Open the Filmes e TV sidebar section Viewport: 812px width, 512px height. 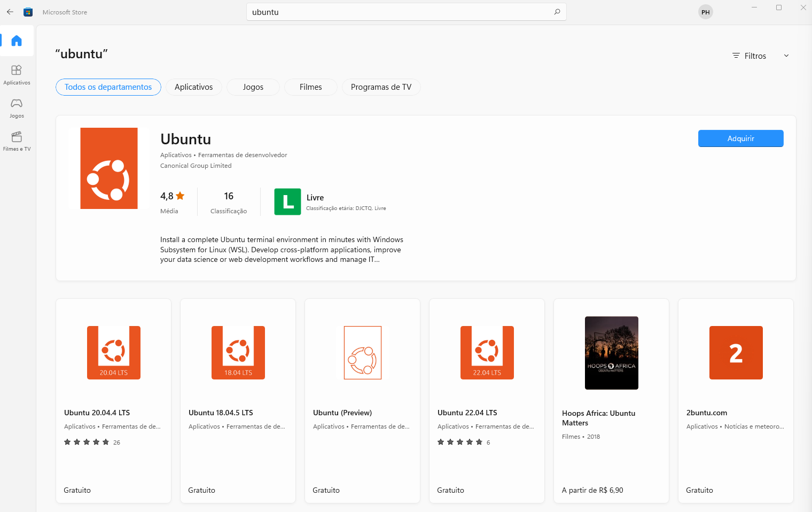[17, 141]
